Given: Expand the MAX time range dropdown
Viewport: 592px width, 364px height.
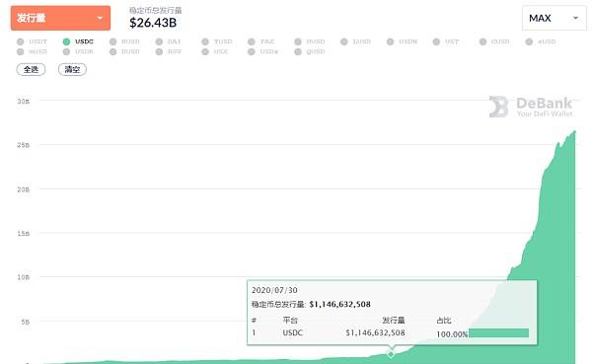Looking at the screenshot, I should 554,18.
